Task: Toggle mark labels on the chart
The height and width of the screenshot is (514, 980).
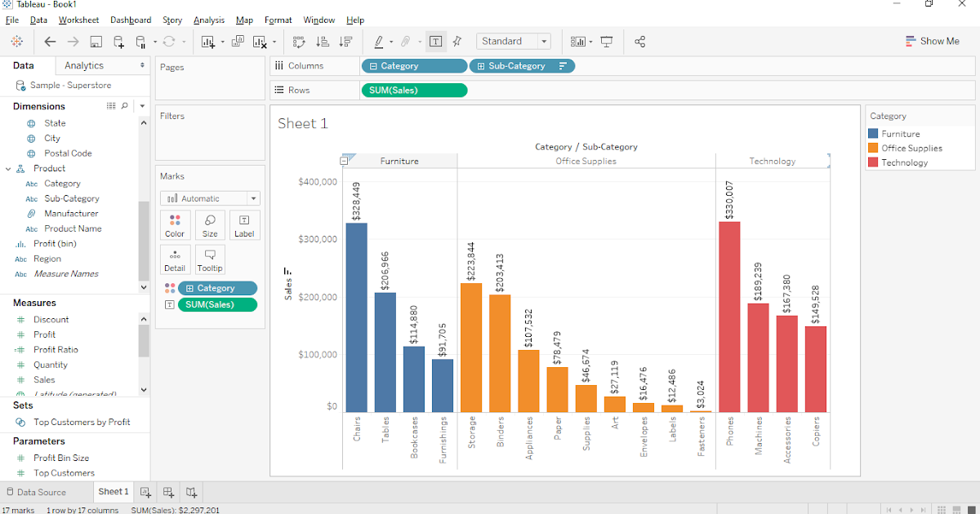Action: 436,41
